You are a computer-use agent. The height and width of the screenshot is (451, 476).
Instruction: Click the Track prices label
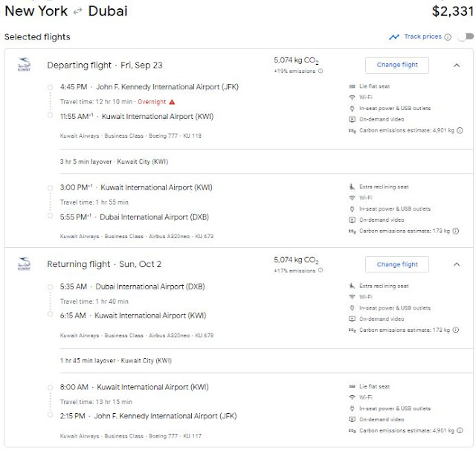coord(423,36)
